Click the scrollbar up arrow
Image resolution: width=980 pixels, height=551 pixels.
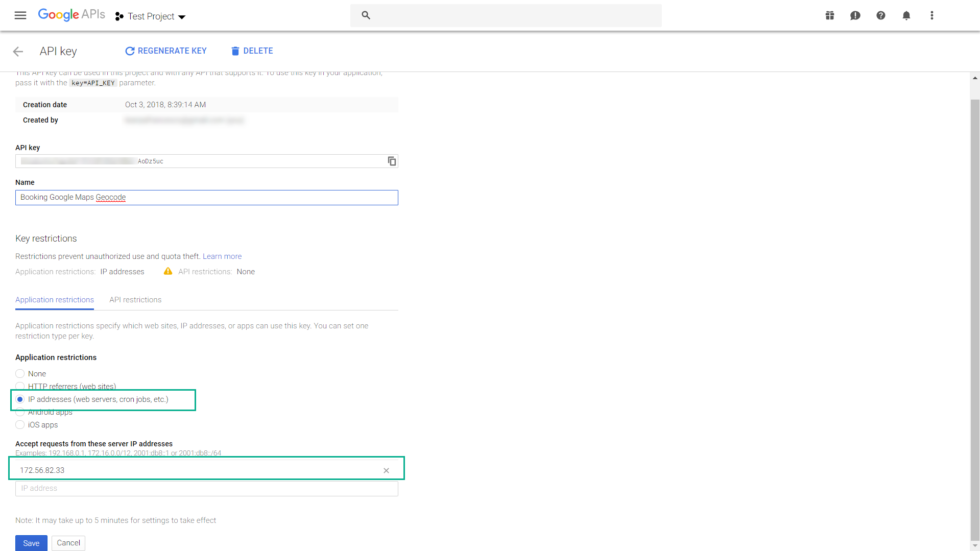[975, 78]
